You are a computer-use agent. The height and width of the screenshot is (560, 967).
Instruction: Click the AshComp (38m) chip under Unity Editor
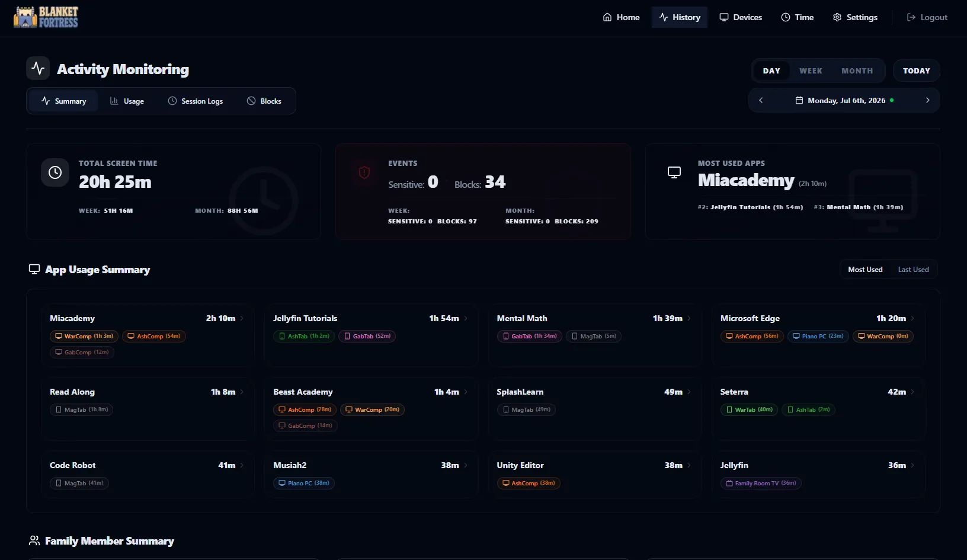click(529, 483)
